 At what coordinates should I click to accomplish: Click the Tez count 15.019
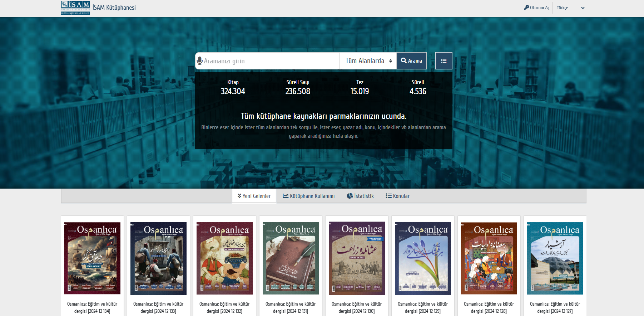[x=360, y=91]
